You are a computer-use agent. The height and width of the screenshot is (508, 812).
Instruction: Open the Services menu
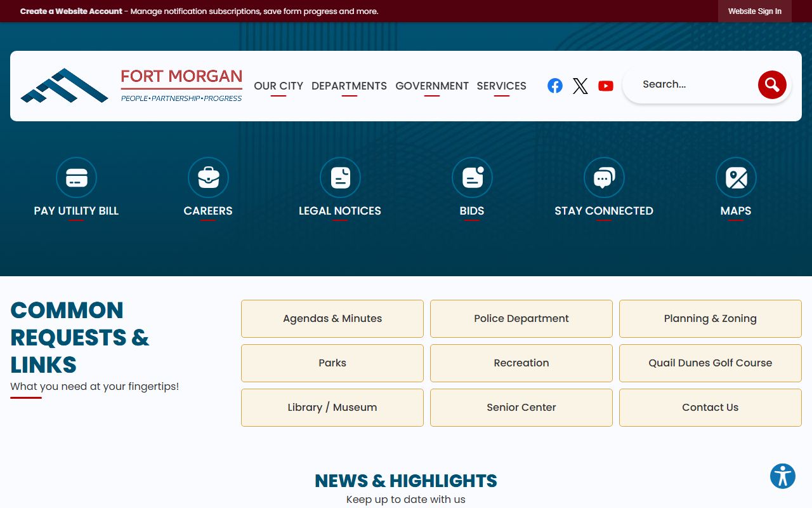tap(502, 86)
